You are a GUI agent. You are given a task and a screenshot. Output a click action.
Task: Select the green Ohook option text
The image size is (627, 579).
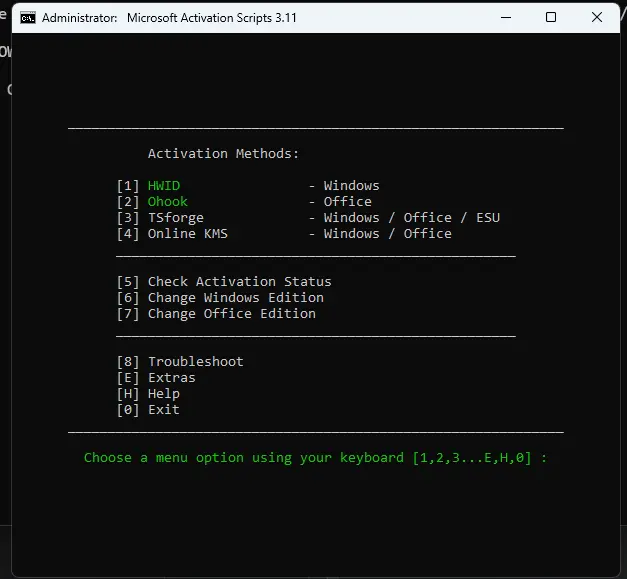(x=168, y=202)
